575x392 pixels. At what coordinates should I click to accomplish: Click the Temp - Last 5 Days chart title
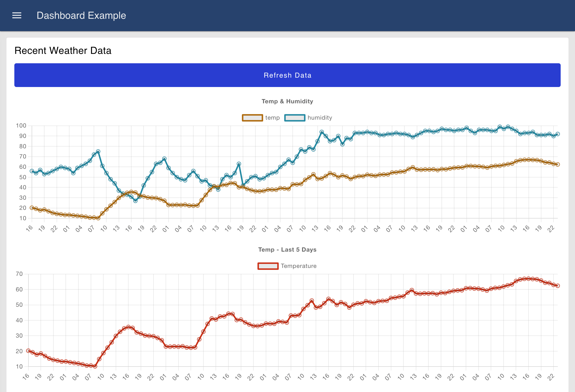point(287,250)
